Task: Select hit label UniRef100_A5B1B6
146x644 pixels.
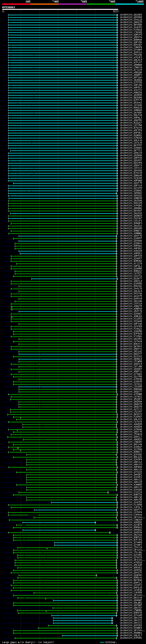Action: point(131,72)
